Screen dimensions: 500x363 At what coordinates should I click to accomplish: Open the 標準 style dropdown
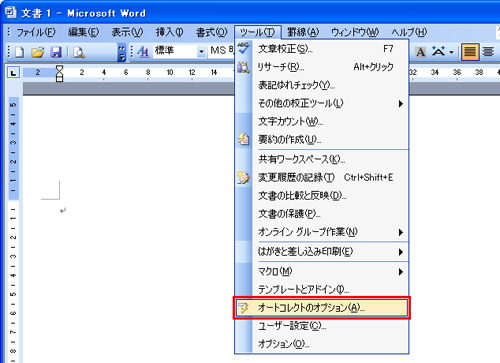(201, 52)
